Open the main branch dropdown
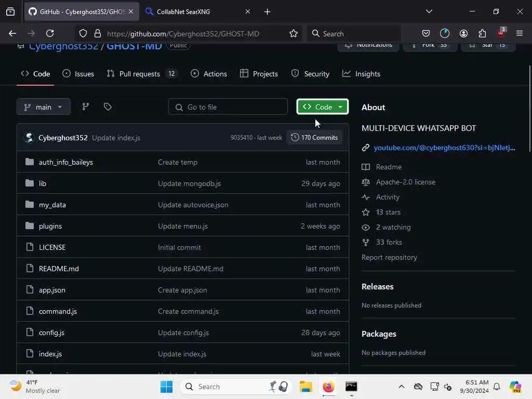The height and width of the screenshot is (399, 532). click(x=44, y=107)
